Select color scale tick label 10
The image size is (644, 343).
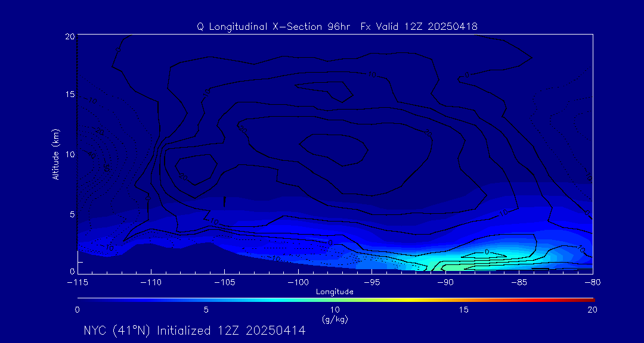pyautogui.click(x=335, y=310)
